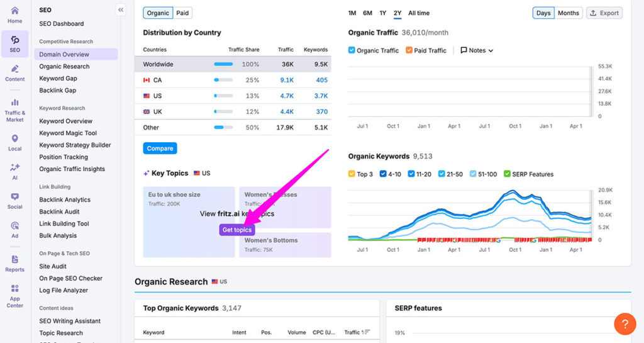Expand the Notes dropdown
This screenshot has height=343, width=644.
[x=477, y=50]
